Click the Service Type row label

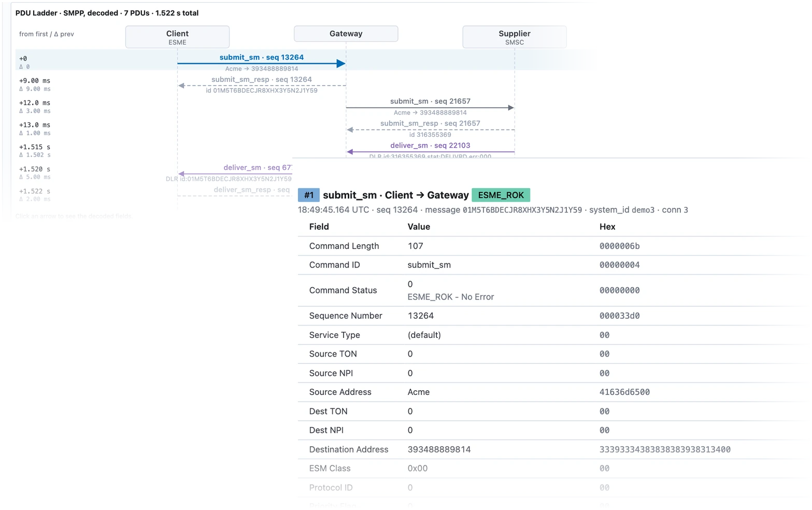pos(335,335)
